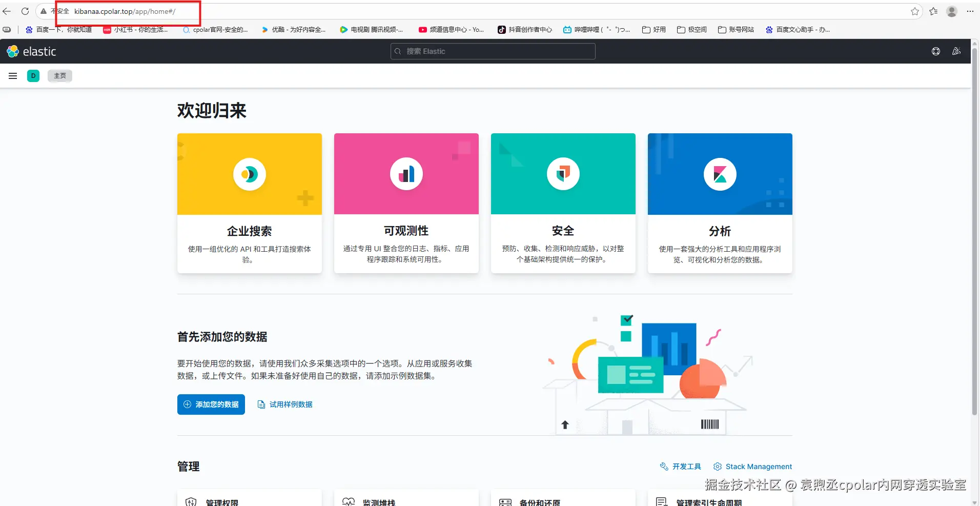This screenshot has width=980, height=506.
Task: Open the 企业搜索 Enterprise Search logo icon
Action: tap(250, 174)
